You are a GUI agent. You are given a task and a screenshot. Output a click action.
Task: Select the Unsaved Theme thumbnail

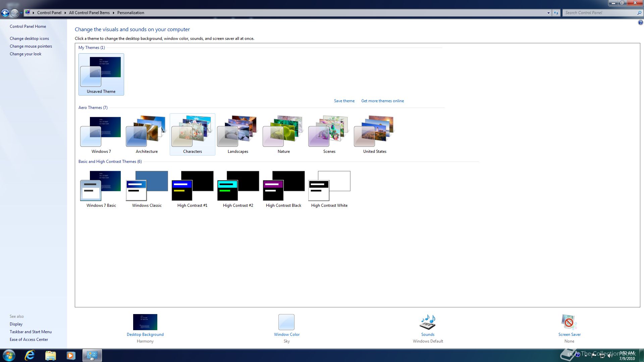click(101, 74)
